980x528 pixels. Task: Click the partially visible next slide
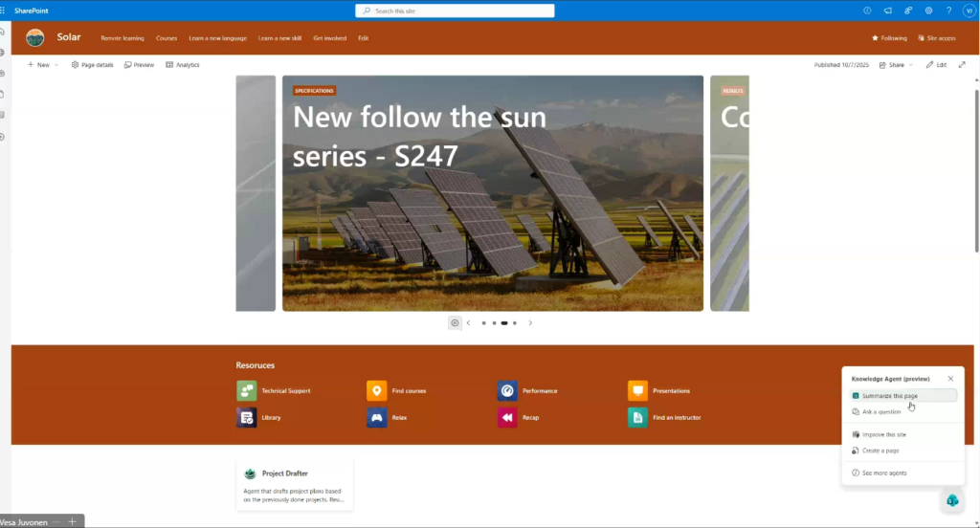coord(729,193)
